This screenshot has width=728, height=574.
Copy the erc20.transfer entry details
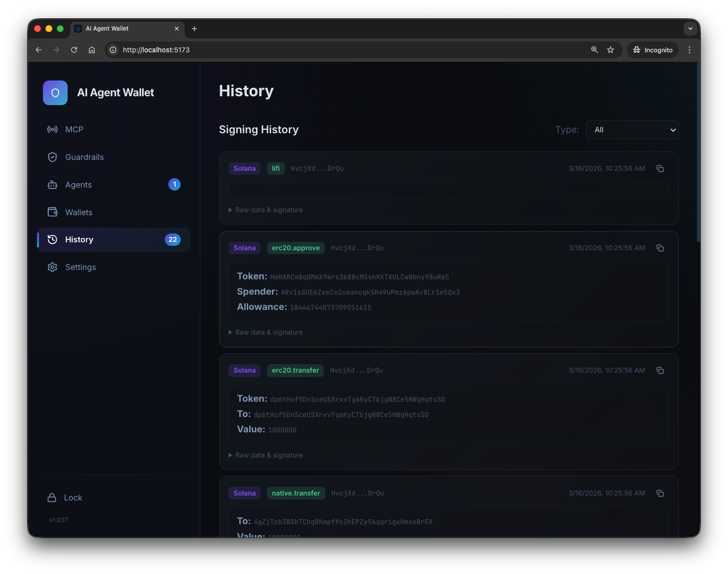point(660,371)
